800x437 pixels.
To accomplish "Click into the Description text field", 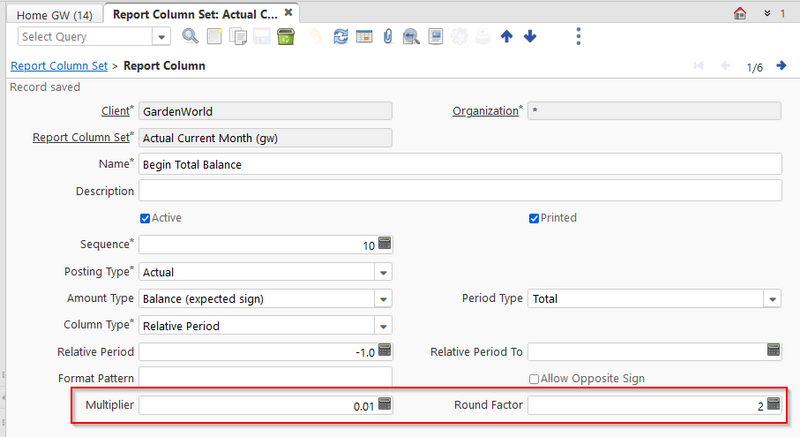I will (x=459, y=191).
